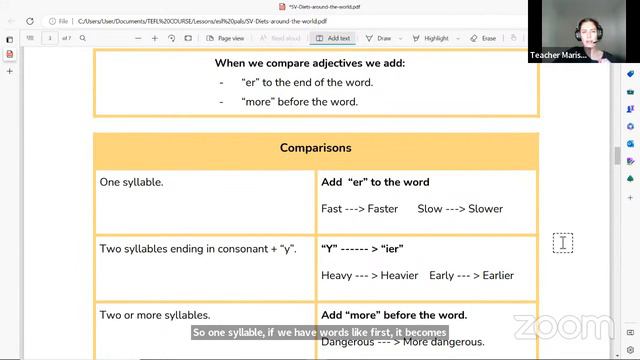This screenshot has width=640, height=360.
Task: Click the file info icon in address bar
Action: tap(52, 21)
